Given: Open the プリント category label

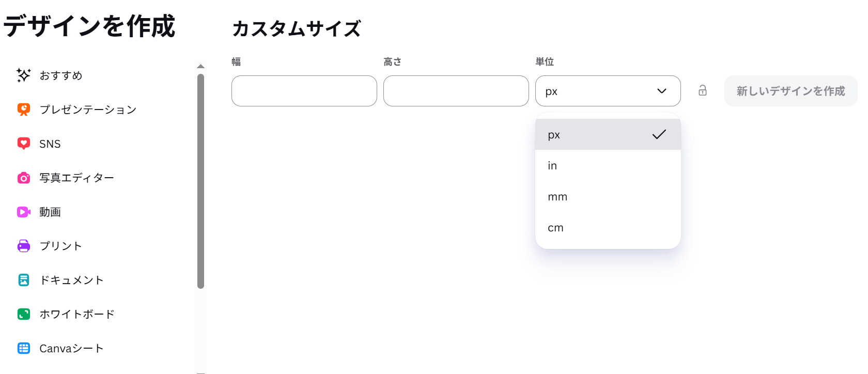Looking at the screenshot, I should (61, 246).
